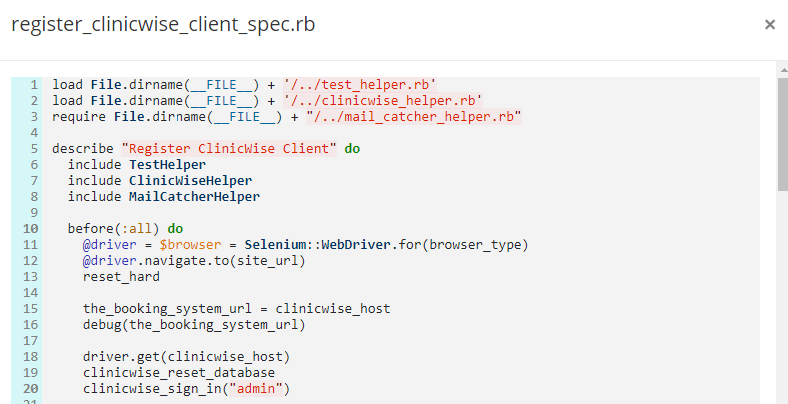Click $browser variable on line 11
Viewport: 788px width, 404px height.
pyautogui.click(x=190, y=245)
